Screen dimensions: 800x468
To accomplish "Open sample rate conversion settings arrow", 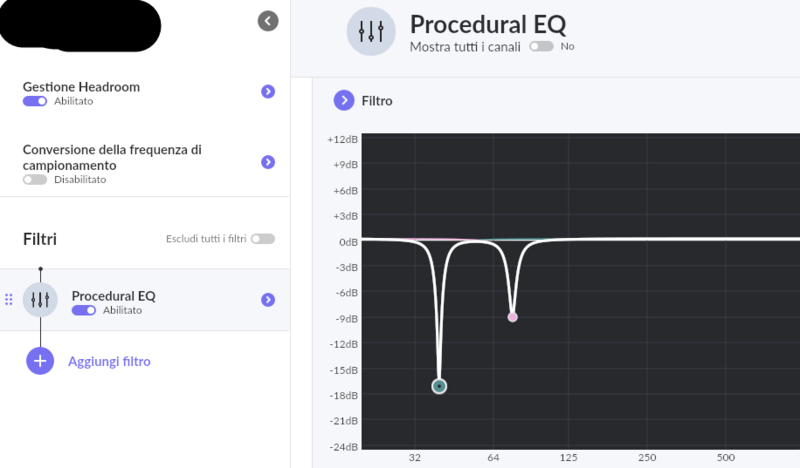I will [268, 162].
